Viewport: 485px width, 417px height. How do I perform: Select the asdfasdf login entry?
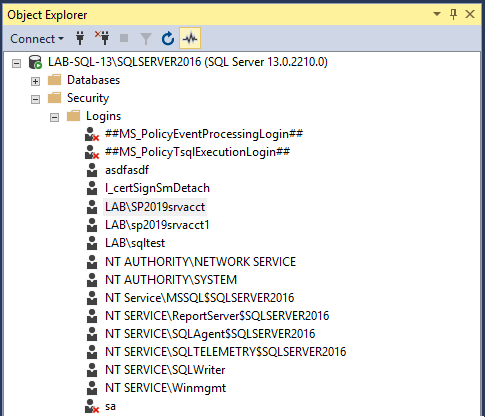127,170
